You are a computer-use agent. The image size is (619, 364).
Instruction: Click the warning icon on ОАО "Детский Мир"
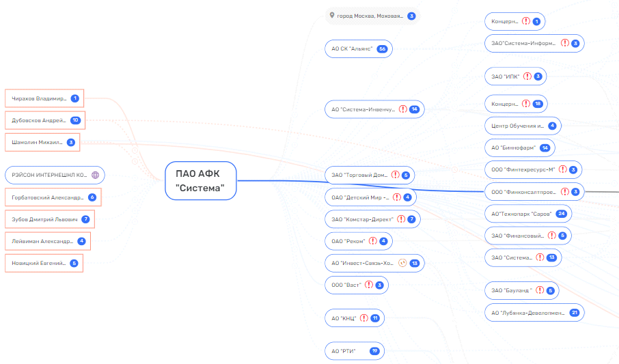click(397, 197)
